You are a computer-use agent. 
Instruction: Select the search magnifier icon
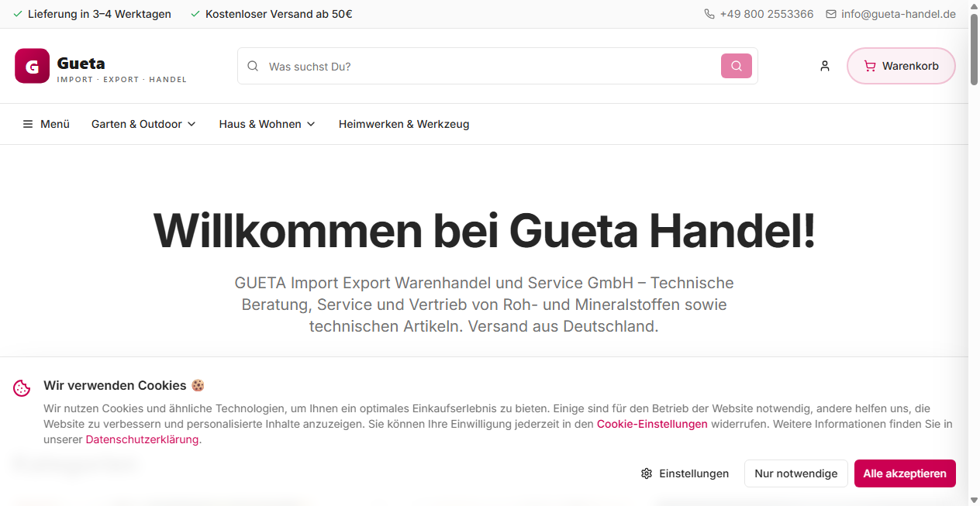[x=253, y=66]
